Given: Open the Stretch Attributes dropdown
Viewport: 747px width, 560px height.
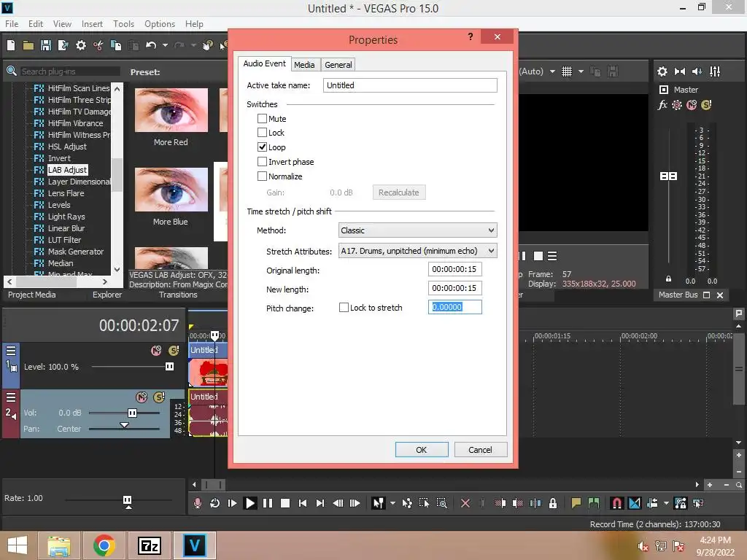Looking at the screenshot, I should [417, 251].
